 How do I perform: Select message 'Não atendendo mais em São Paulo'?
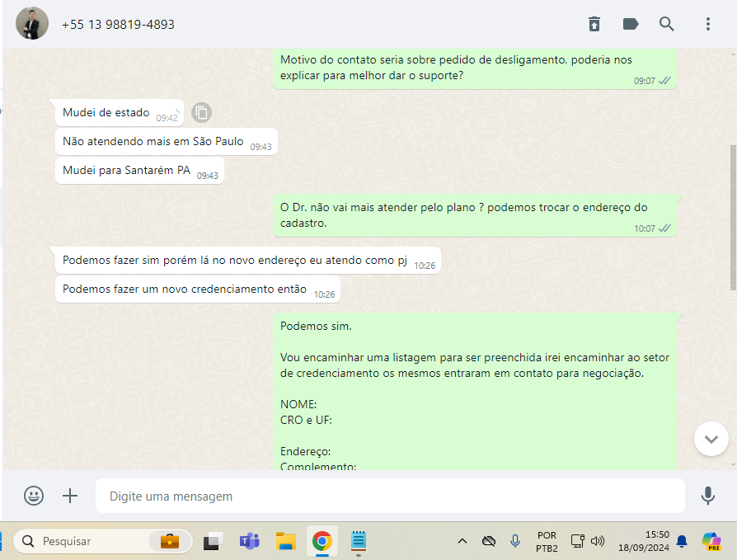167,142
